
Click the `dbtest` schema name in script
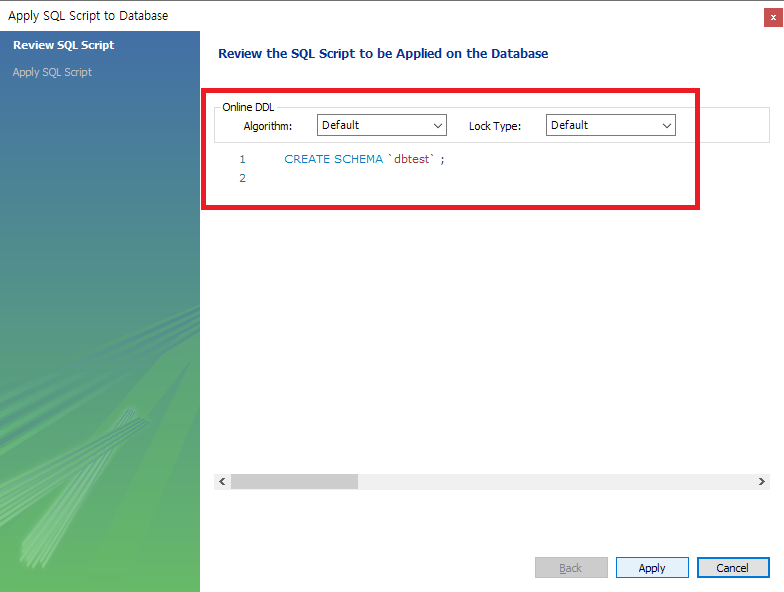[x=411, y=159]
